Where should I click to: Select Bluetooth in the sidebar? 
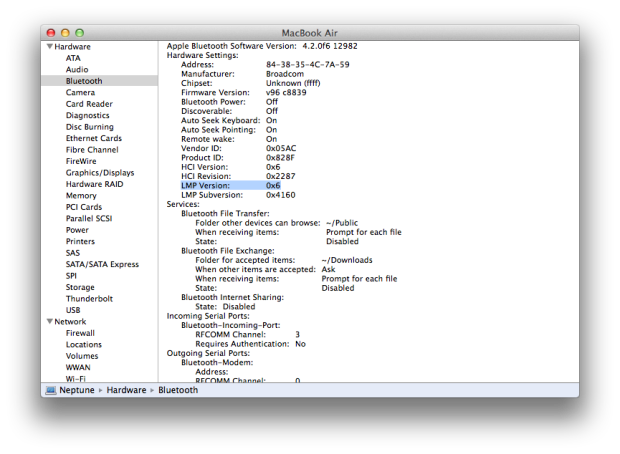click(x=100, y=81)
